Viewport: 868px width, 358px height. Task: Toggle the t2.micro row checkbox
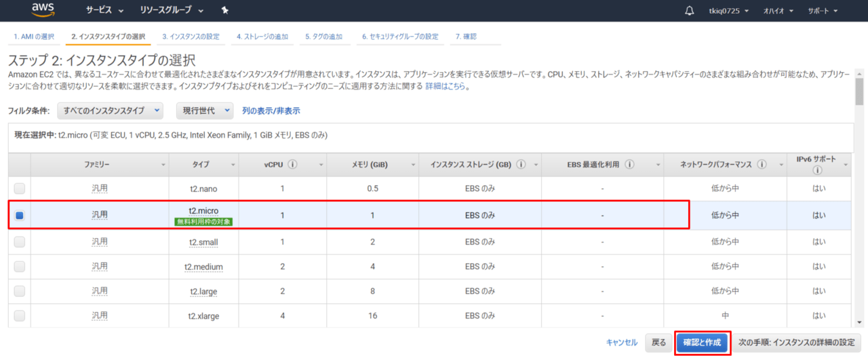coord(20,215)
